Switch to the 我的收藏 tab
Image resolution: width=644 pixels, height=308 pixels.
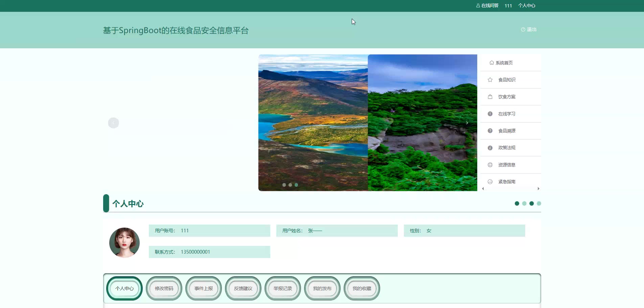tap(362, 288)
